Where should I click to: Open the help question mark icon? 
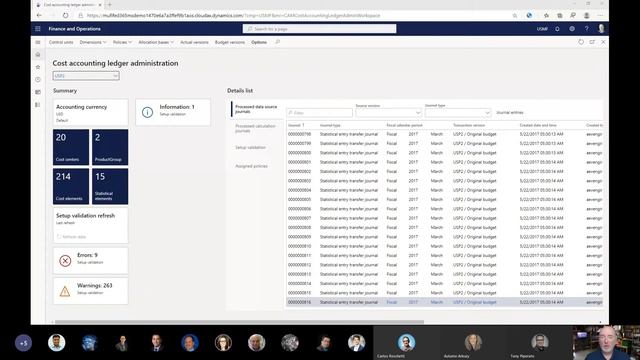click(x=587, y=29)
